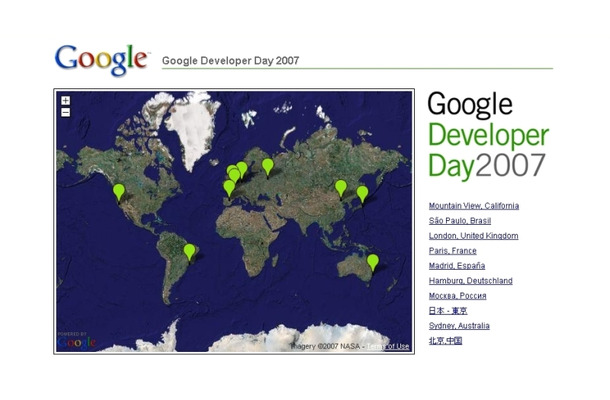Open the São Paulo, Brasil link
Image resolution: width=610 pixels, height=400 pixels.
coord(460,221)
